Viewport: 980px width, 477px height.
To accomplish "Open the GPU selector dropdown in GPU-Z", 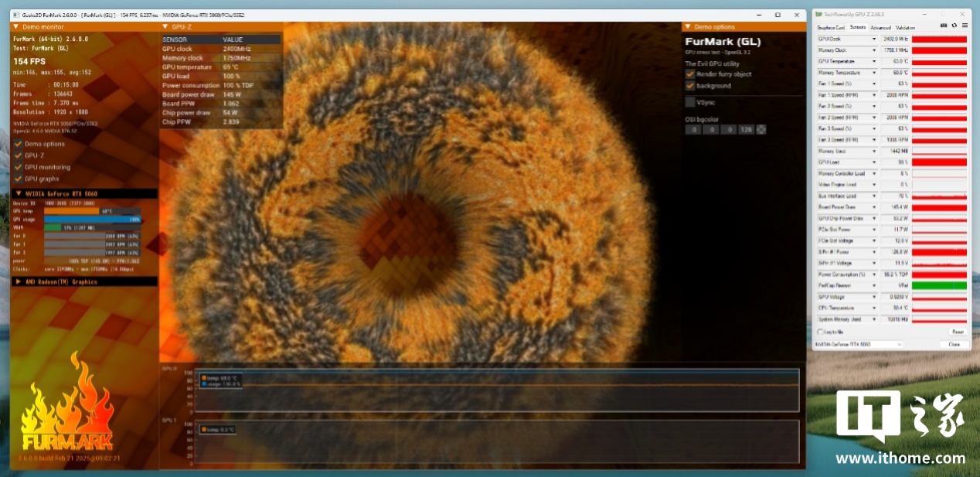I will [x=859, y=344].
